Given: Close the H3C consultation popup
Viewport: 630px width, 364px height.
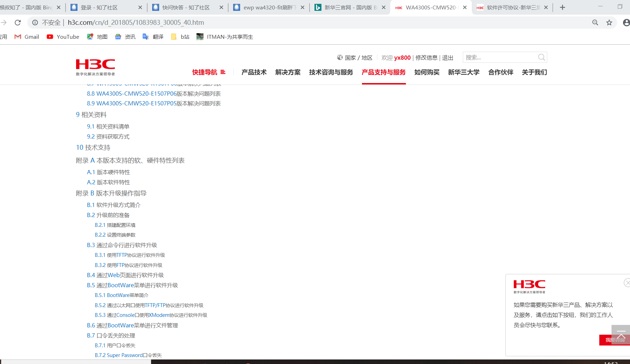Looking at the screenshot, I should coord(627,283).
